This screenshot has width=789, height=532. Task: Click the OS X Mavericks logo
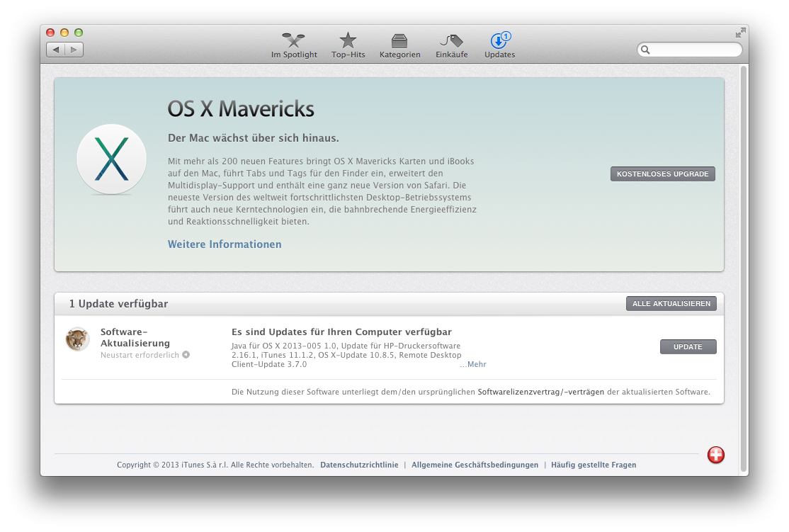111,159
